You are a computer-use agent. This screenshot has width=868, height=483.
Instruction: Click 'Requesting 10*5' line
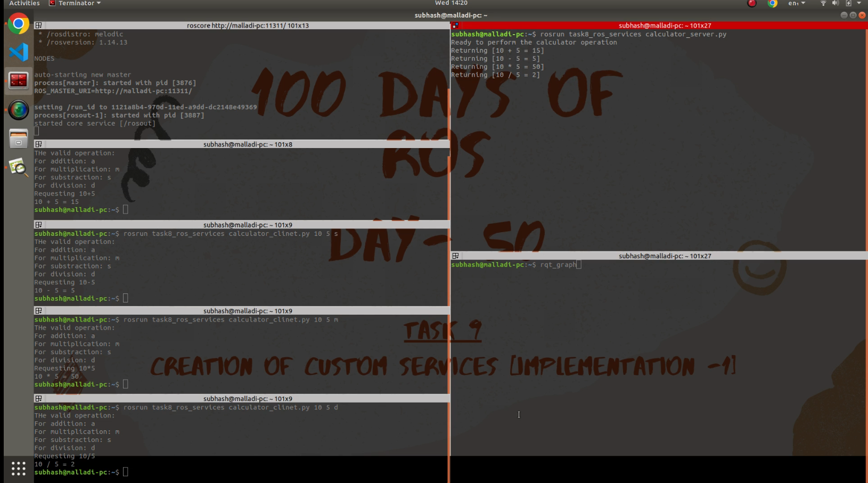[x=64, y=369]
